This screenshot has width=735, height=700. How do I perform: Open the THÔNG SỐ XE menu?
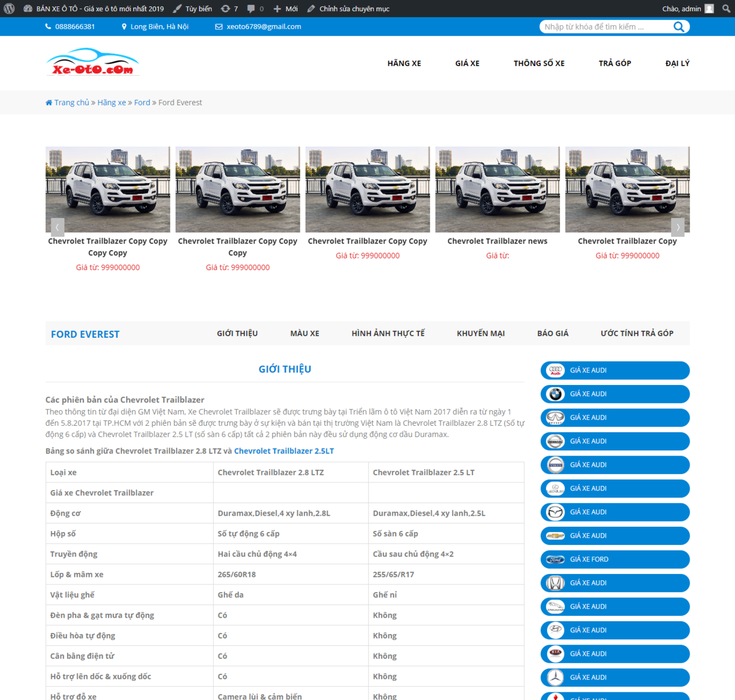539,63
